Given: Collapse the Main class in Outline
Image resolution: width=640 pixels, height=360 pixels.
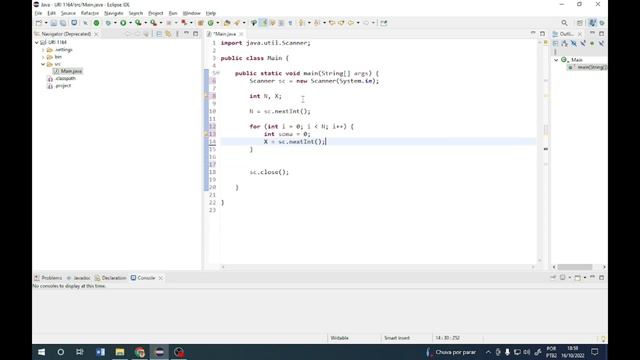Looking at the screenshot, I should [556, 60].
